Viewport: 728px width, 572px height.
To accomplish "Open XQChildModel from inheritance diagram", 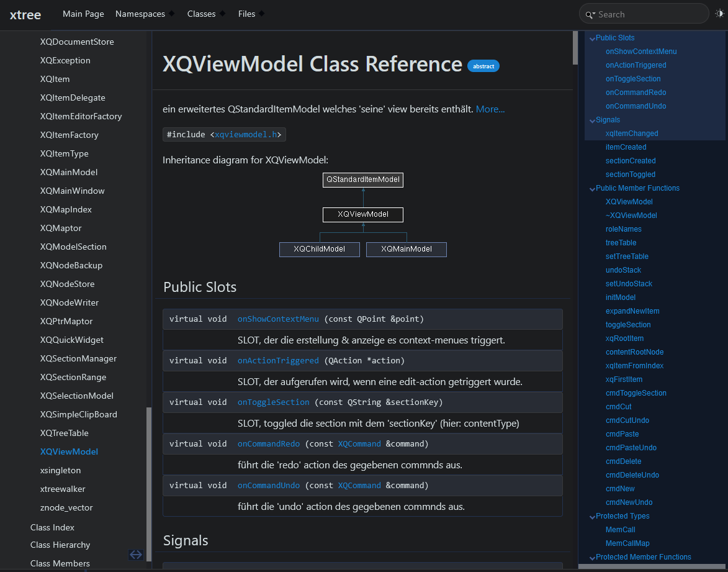I will click(x=319, y=249).
